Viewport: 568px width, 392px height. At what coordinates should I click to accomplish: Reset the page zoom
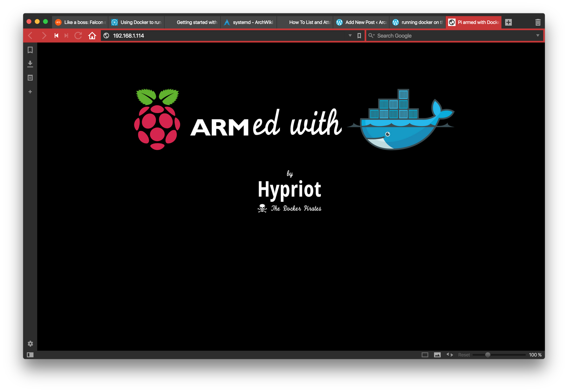click(x=464, y=355)
